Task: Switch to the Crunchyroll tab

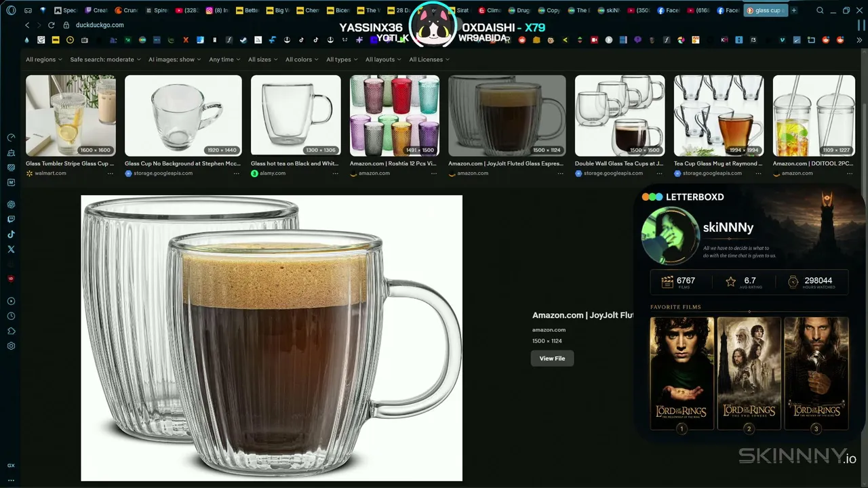Action: (126, 10)
